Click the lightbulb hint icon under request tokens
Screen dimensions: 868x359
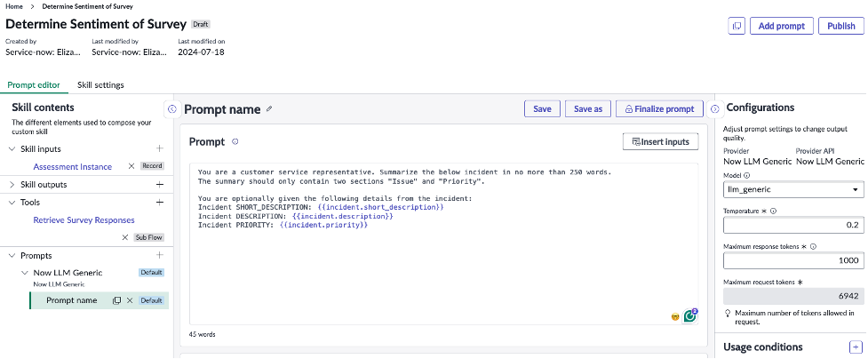tap(728, 314)
